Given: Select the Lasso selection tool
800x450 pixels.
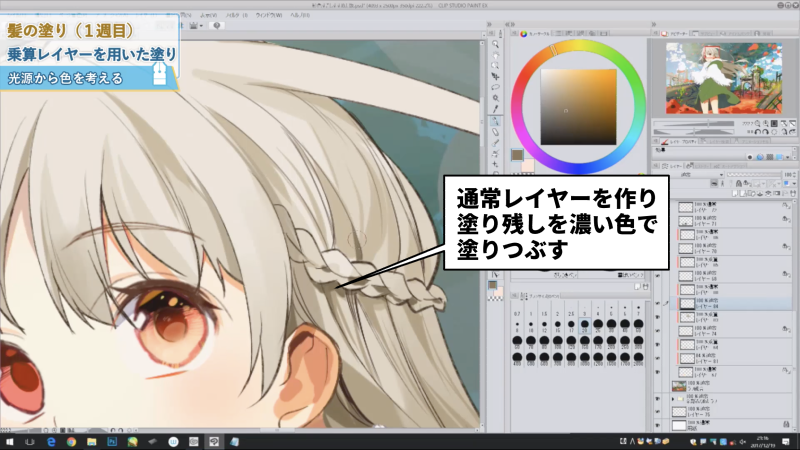Looking at the screenshot, I should coord(495,87).
